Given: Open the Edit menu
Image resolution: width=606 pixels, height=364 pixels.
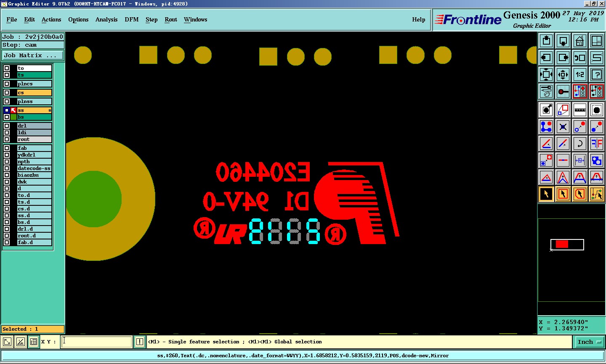Looking at the screenshot, I should [x=29, y=20].
